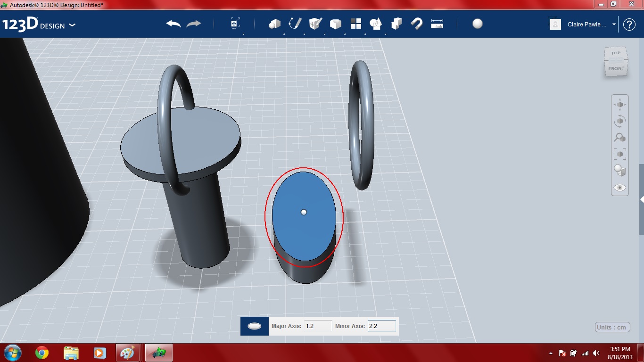Open Google Chrome from the taskbar

click(x=42, y=353)
